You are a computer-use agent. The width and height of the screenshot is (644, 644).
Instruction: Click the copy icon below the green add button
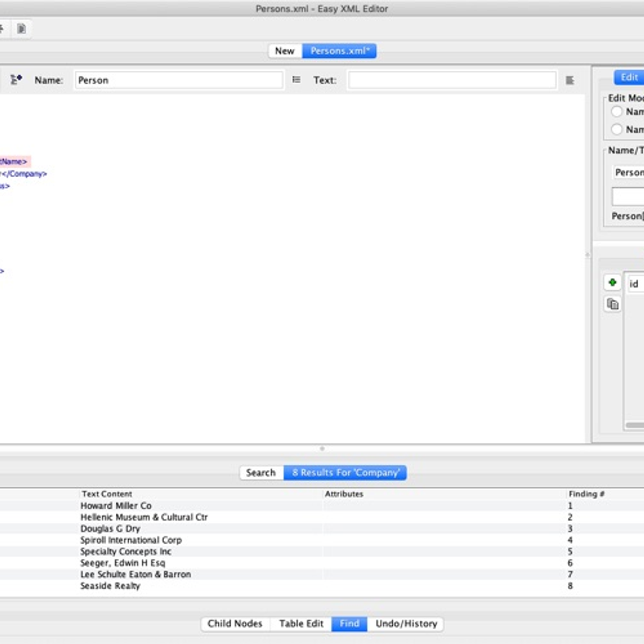[x=612, y=304]
